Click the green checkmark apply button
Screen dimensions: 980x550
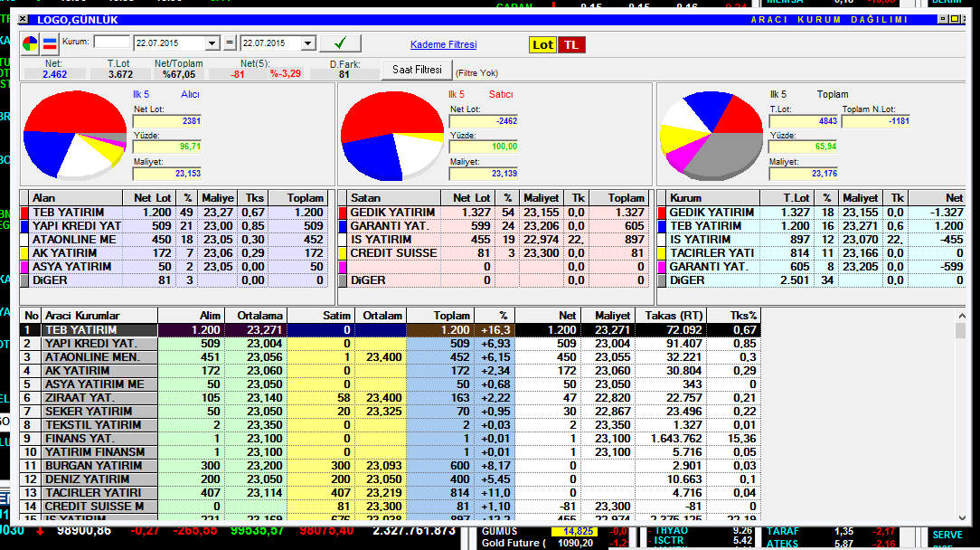point(340,43)
